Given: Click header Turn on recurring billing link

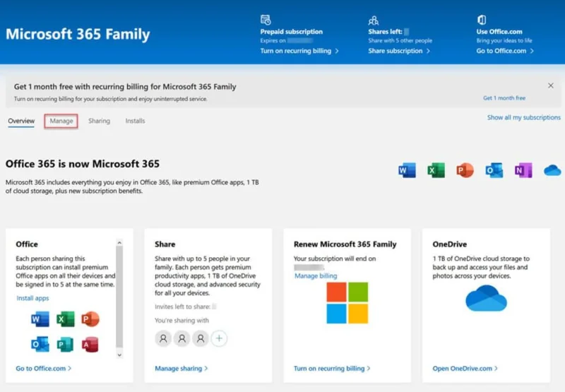Looking at the screenshot, I should pos(299,51).
